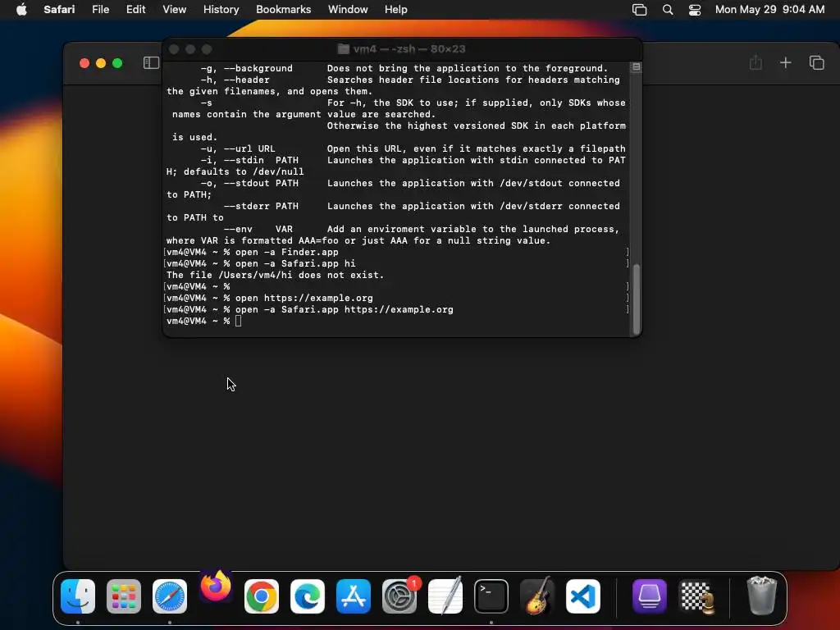Screen dimensions: 840x630
Task: Open the Safari application menu
Action: pos(59,10)
